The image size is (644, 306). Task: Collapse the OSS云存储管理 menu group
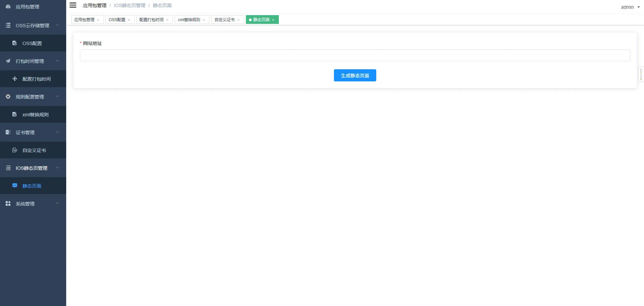click(57, 26)
